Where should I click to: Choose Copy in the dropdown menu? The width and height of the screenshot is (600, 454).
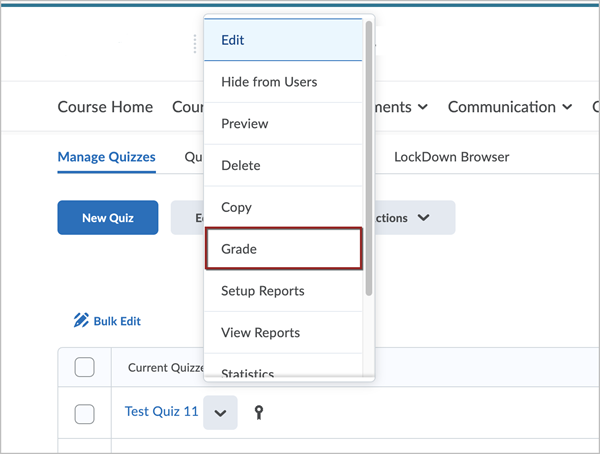click(x=283, y=207)
